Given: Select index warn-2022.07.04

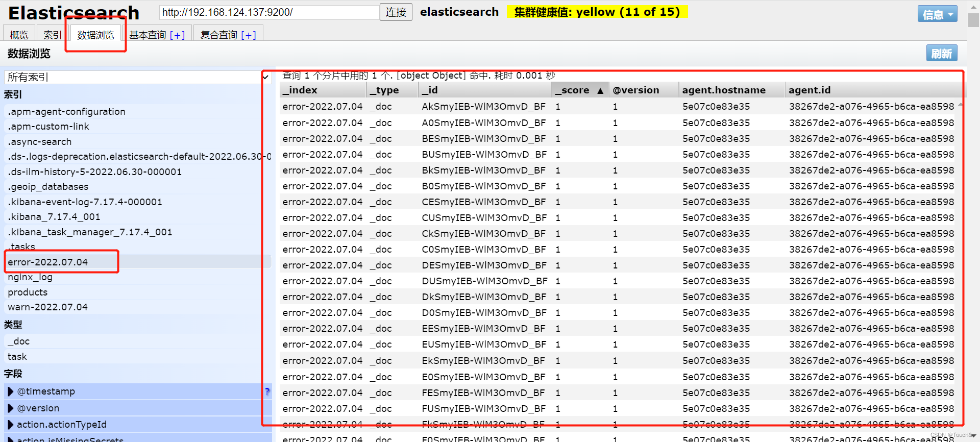Looking at the screenshot, I should click(138, 307).
